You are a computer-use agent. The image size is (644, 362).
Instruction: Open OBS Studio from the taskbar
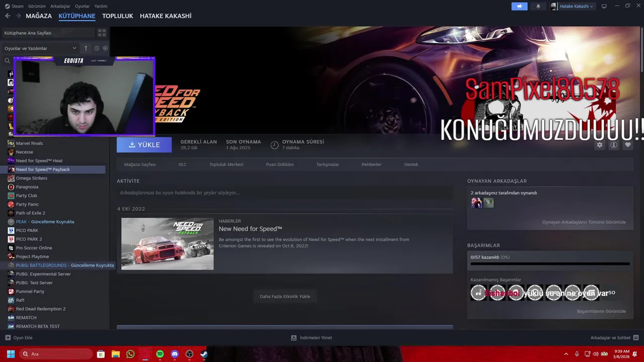(189, 354)
